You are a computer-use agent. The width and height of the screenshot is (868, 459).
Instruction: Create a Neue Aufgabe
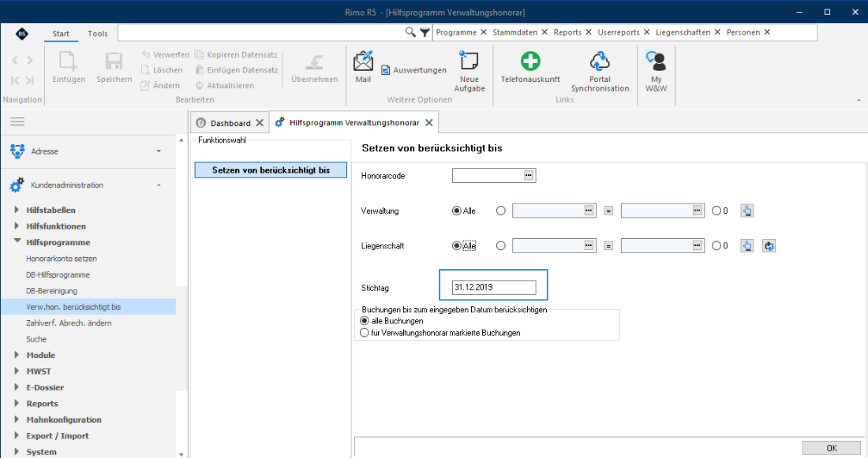pyautogui.click(x=469, y=71)
